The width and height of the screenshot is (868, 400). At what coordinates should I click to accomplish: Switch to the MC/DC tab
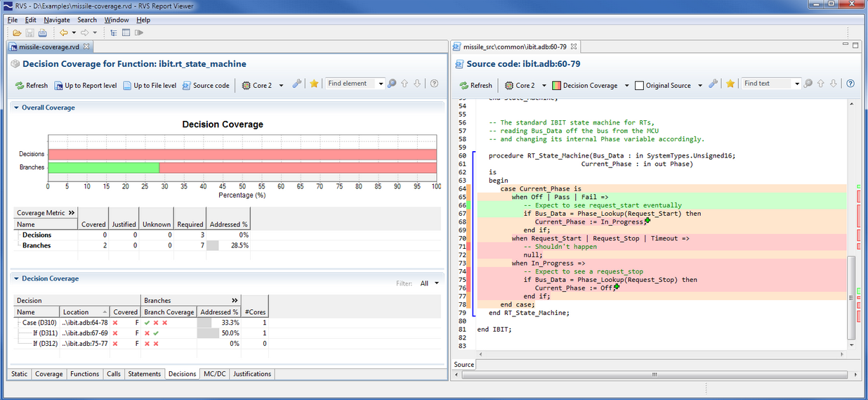[214, 374]
